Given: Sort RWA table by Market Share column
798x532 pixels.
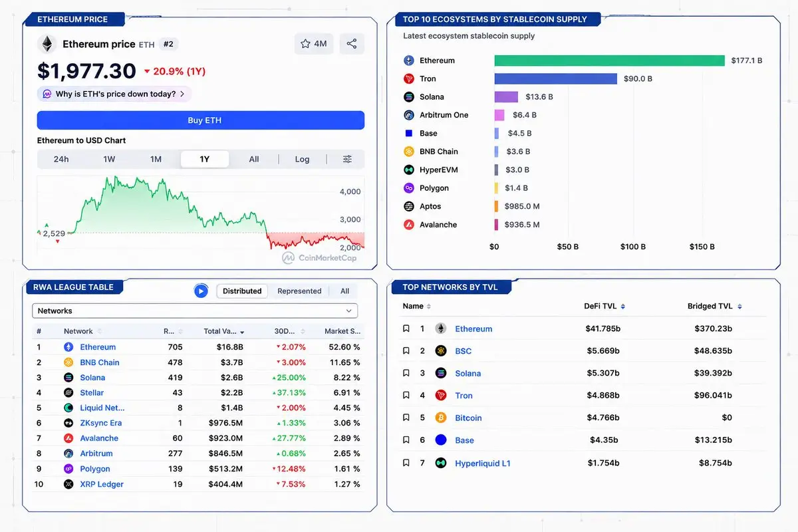Looking at the screenshot, I should (x=342, y=331).
